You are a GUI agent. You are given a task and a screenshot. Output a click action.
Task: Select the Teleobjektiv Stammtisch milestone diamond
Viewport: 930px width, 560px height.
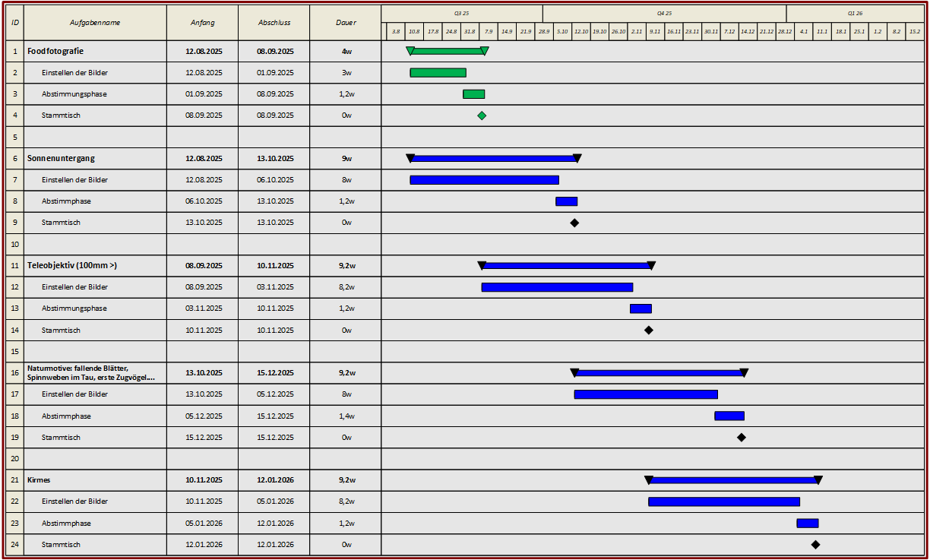(649, 331)
